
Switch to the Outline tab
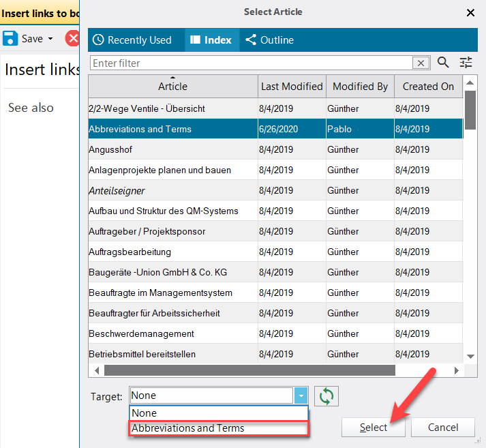[269, 40]
